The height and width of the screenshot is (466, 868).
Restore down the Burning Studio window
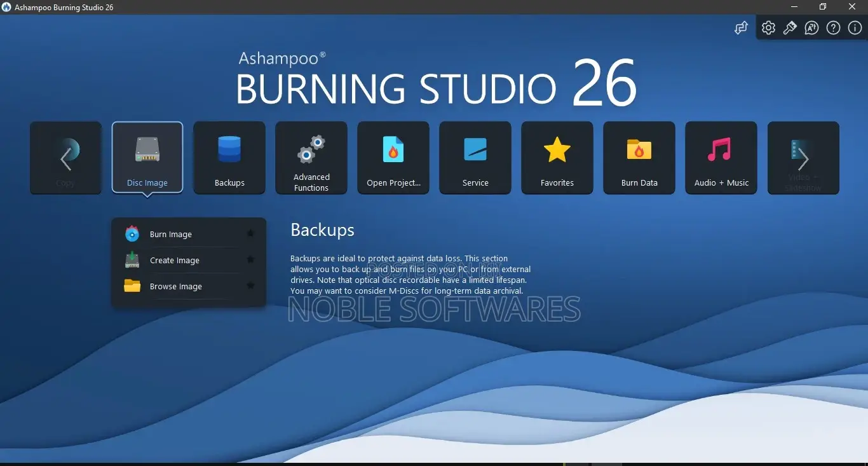(823, 7)
